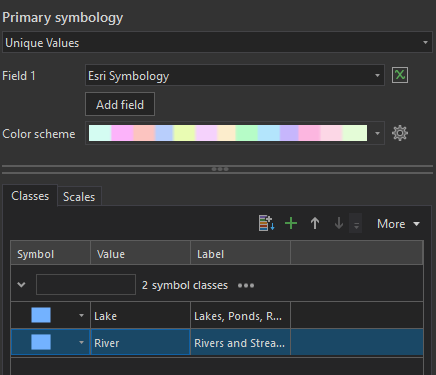Open the Color scheme dropdown

point(377,133)
